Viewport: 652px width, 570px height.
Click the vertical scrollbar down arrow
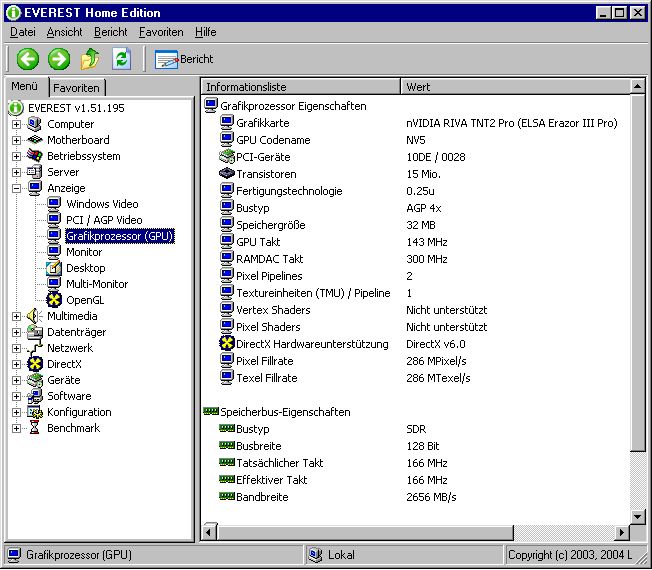tap(637, 517)
